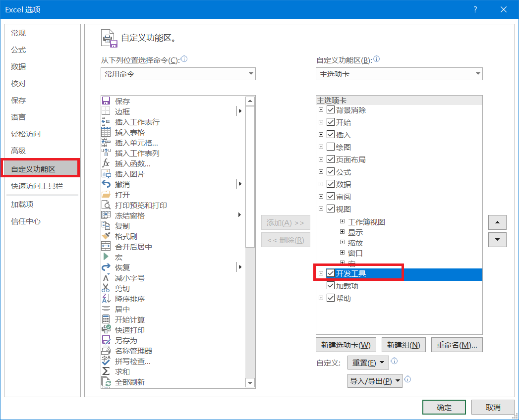
Task: Select the 求和 sigma icon
Action: tap(106, 371)
